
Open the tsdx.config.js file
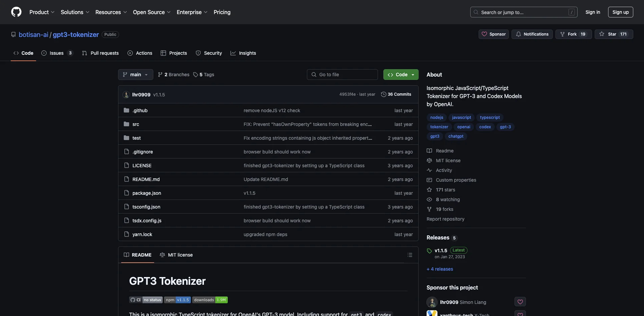point(147,221)
